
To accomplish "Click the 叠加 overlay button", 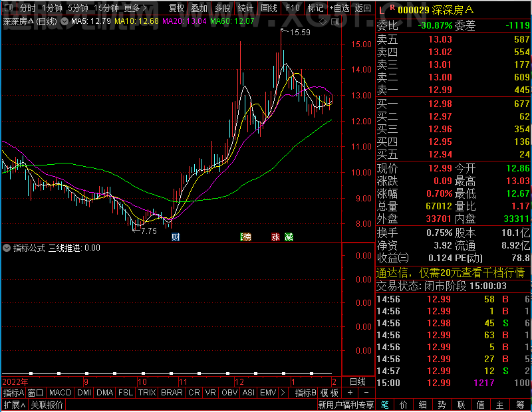I will coord(199,8).
